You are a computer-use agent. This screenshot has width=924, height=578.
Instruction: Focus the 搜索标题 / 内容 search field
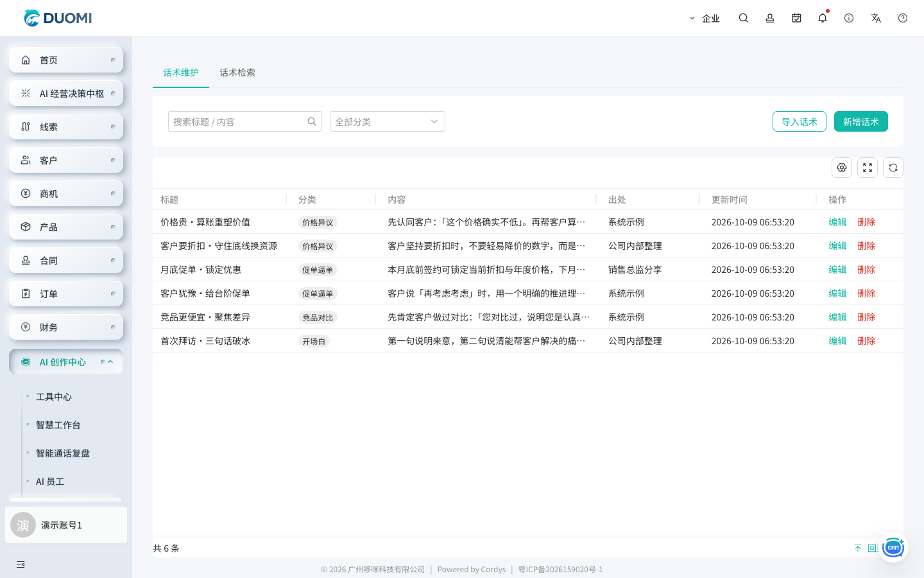coord(245,121)
